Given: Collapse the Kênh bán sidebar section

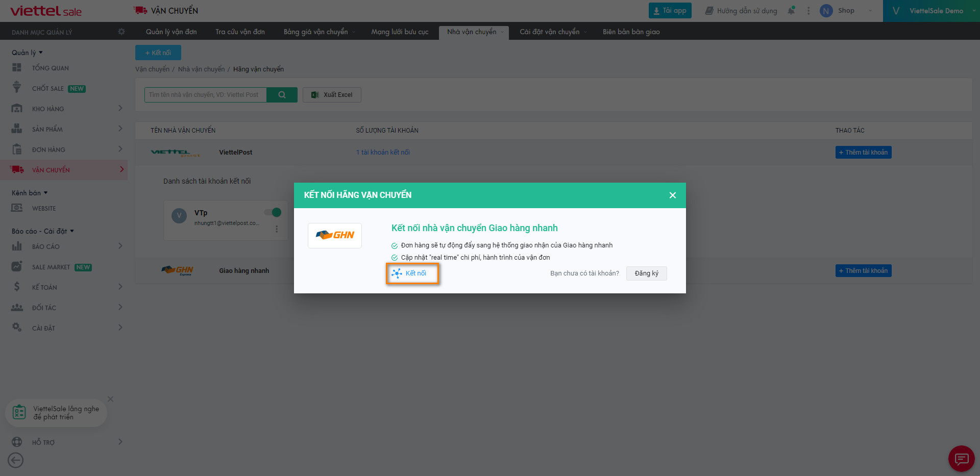Looking at the screenshot, I should [x=30, y=193].
